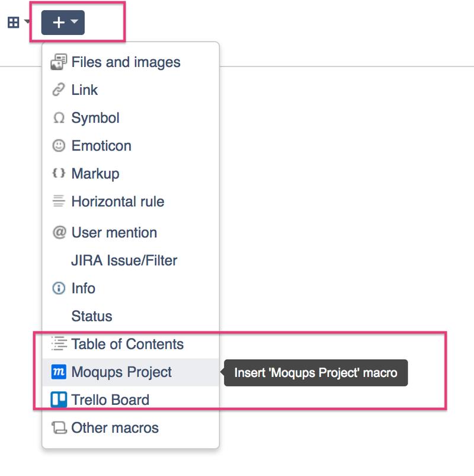Expand the table grid dropdown arrow

pyautogui.click(x=27, y=23)
